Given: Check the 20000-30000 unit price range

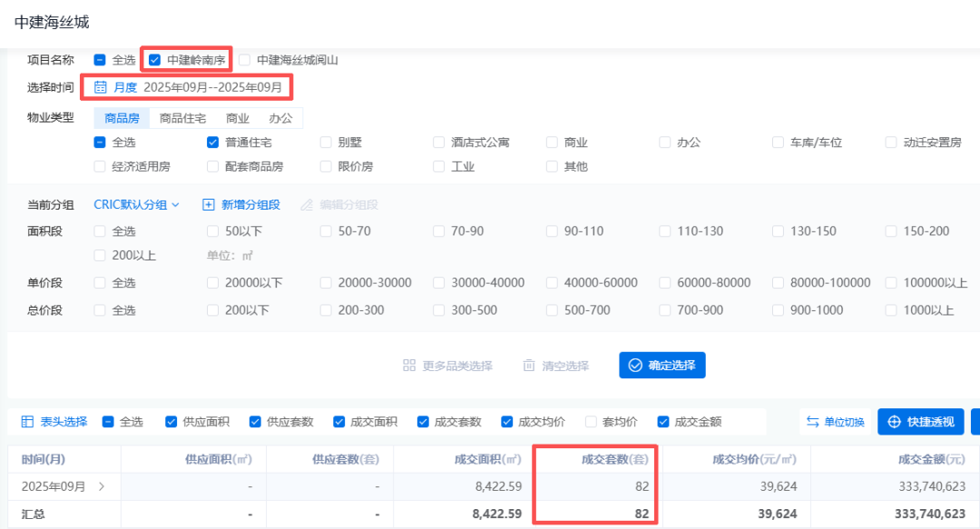Looking at the screenshot, I should 326,282.
